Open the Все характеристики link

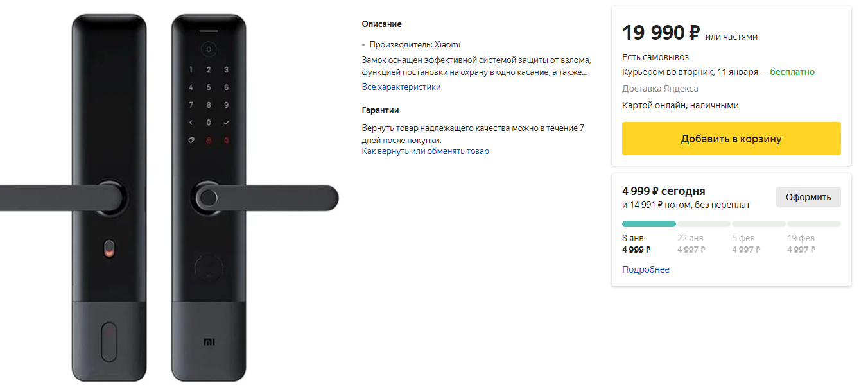click(401, 87)
